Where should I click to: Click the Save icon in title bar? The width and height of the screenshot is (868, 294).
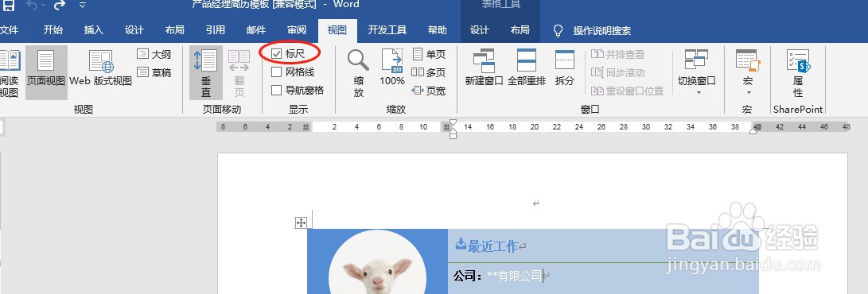coord(8,5)
